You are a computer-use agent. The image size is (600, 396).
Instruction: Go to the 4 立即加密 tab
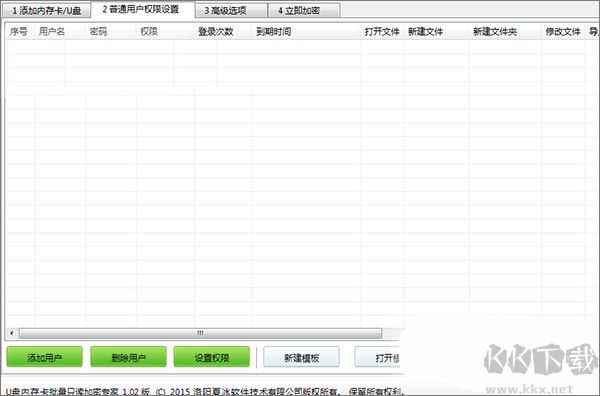coord(303,10)
